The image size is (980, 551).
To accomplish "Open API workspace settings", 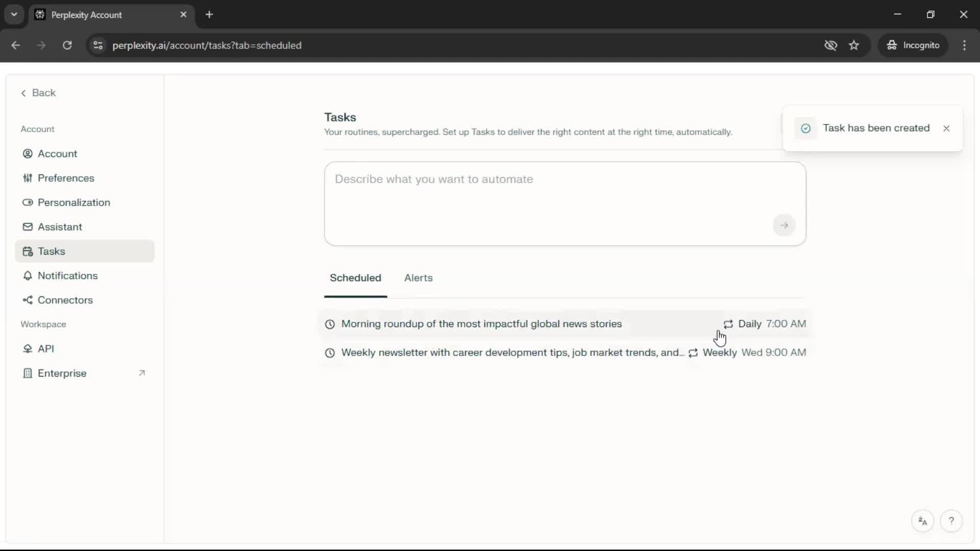I will pyautogui.click(x=45, y=349).
